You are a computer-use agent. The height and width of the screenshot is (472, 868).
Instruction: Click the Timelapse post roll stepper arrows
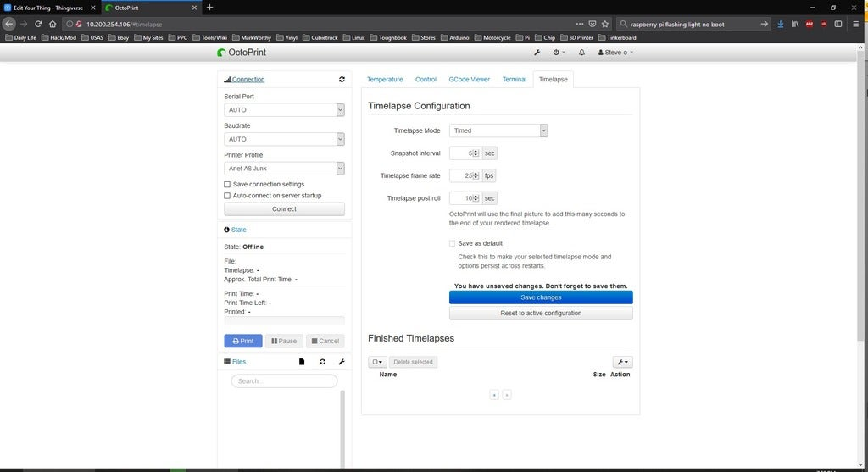point(476,198)
